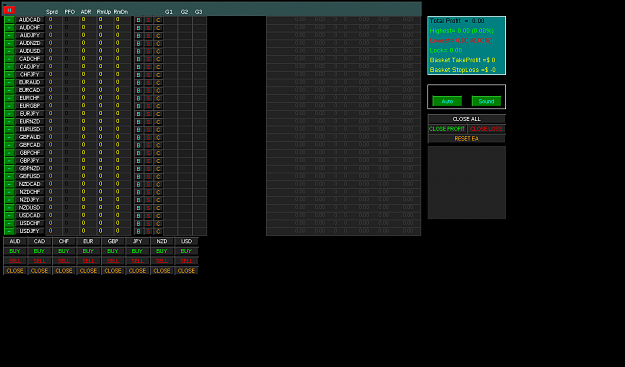Click the EURUSD pair label
Screen dimensions: 625x367
point(30,130)
